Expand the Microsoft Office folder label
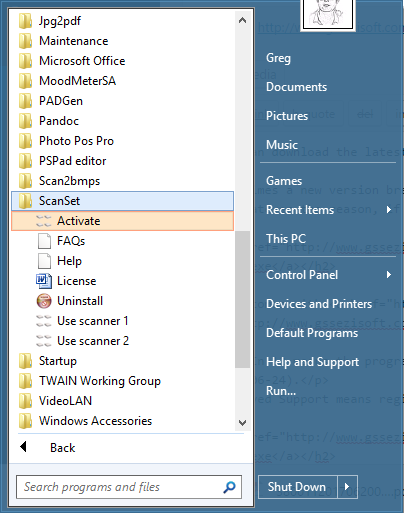The width and height of the screenshot is (404, 513). point(82,61)
